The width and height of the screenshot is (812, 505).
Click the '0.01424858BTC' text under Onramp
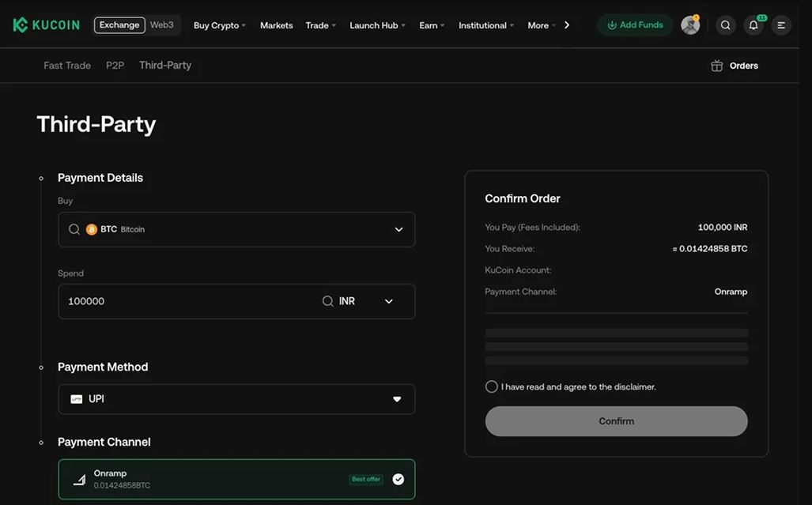click(x=122, y=485)
